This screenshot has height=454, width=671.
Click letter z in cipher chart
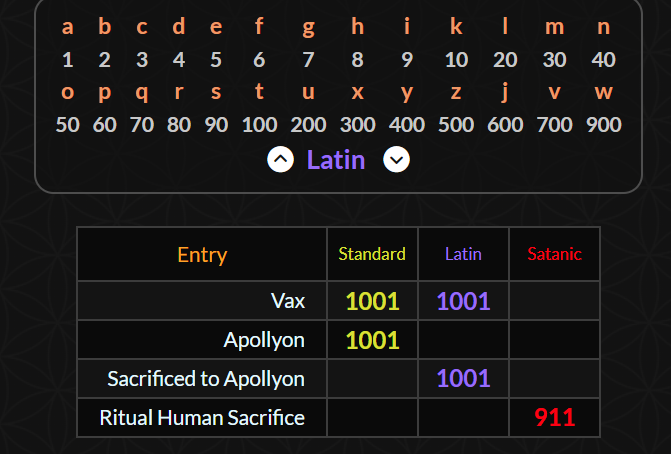pyautogui.click(x=456, y=92)
